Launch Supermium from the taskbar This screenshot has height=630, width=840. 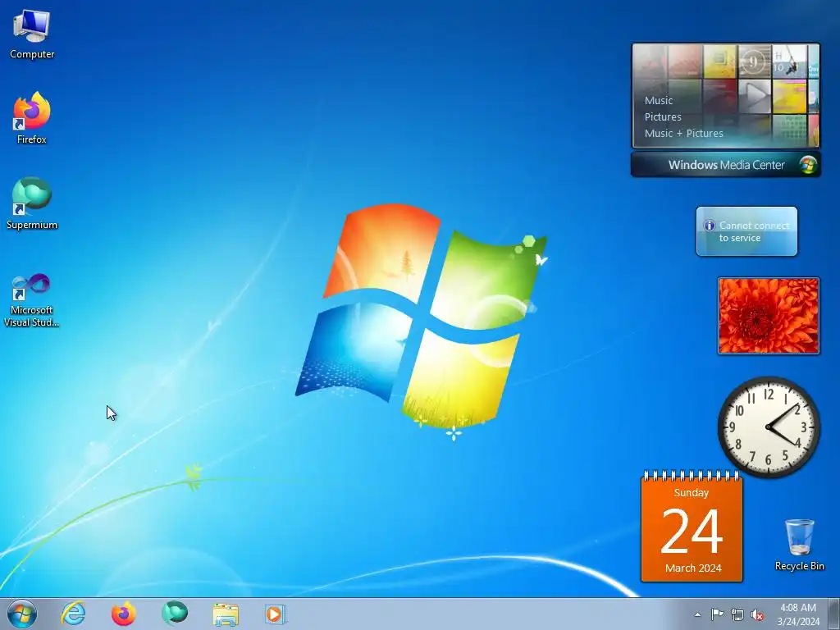175,614
